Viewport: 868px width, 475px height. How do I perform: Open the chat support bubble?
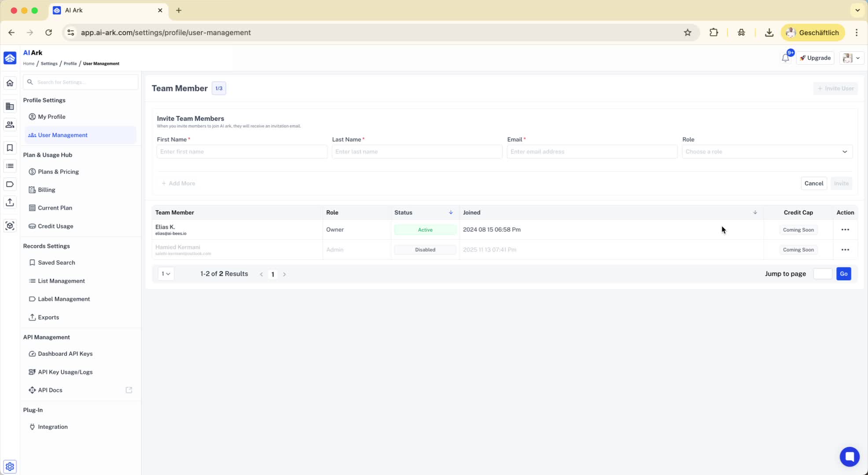[x=849, y=457]
